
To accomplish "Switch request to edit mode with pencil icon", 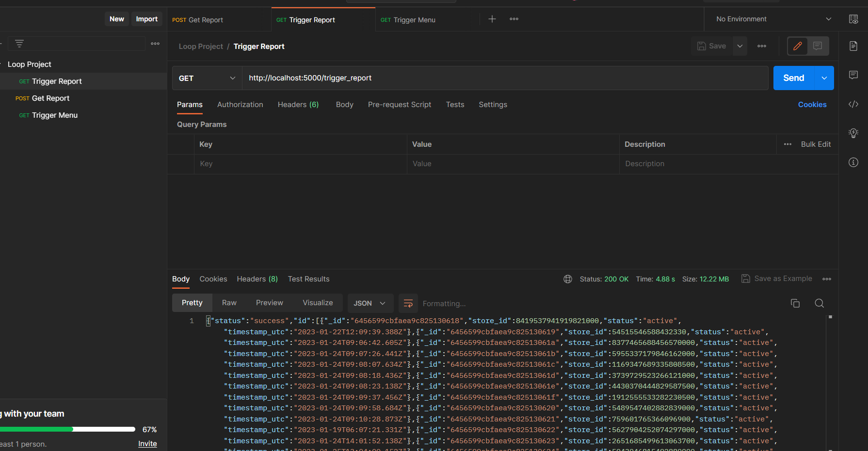I will click(798, 46).
